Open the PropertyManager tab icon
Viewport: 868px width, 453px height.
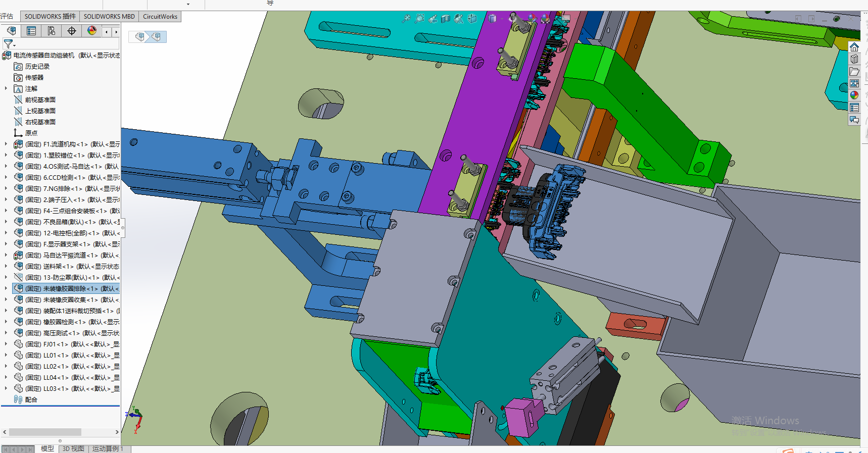[31, 31]
